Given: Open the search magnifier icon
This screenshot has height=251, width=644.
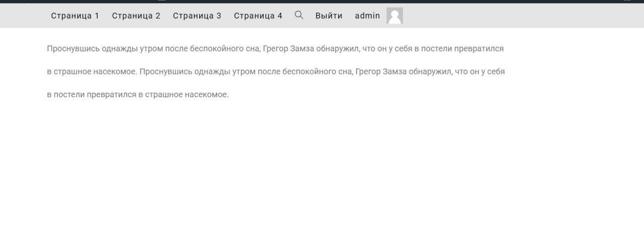Looking at the screenshot, I should tap(299, 15).
